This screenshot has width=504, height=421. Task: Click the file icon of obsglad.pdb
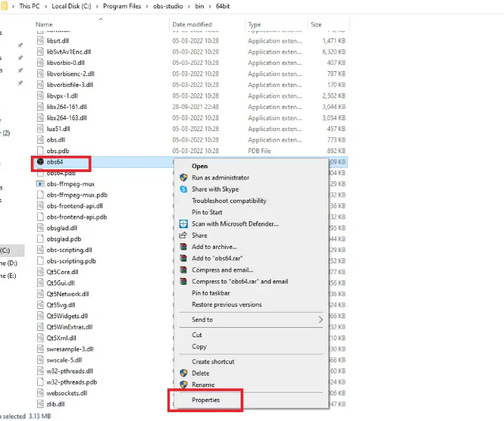pyautogui.click(x=40, y=239)
